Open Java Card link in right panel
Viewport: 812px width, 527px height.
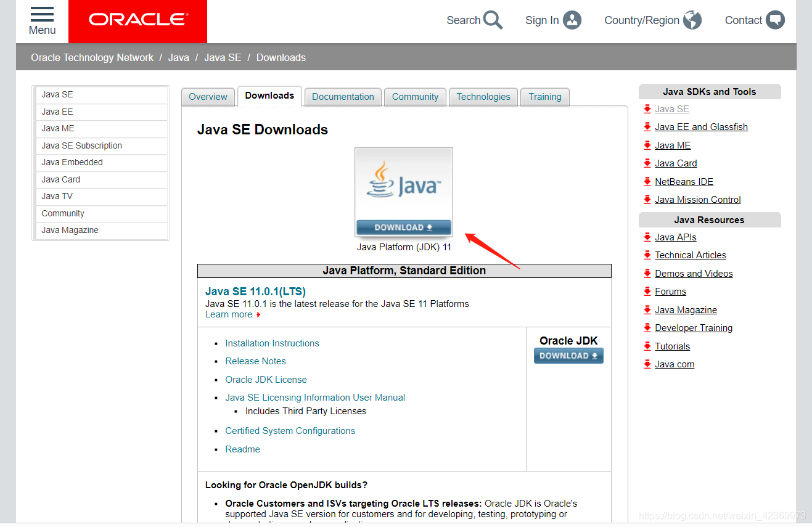pos(676,163)
